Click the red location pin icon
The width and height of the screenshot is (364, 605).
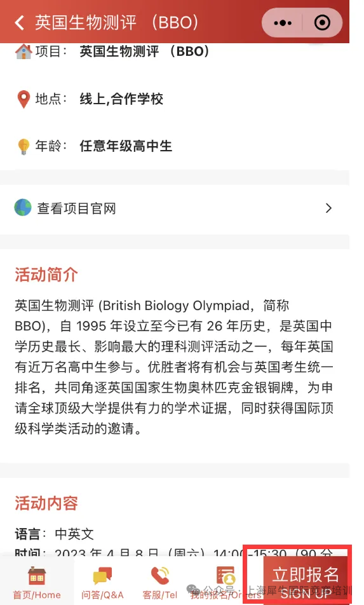tap(24, 99)
